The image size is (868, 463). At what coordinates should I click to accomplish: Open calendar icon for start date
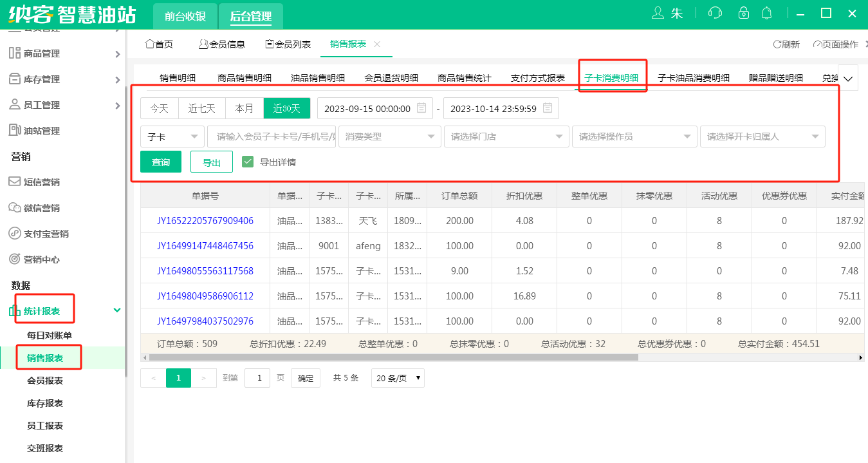coord(421,108)
